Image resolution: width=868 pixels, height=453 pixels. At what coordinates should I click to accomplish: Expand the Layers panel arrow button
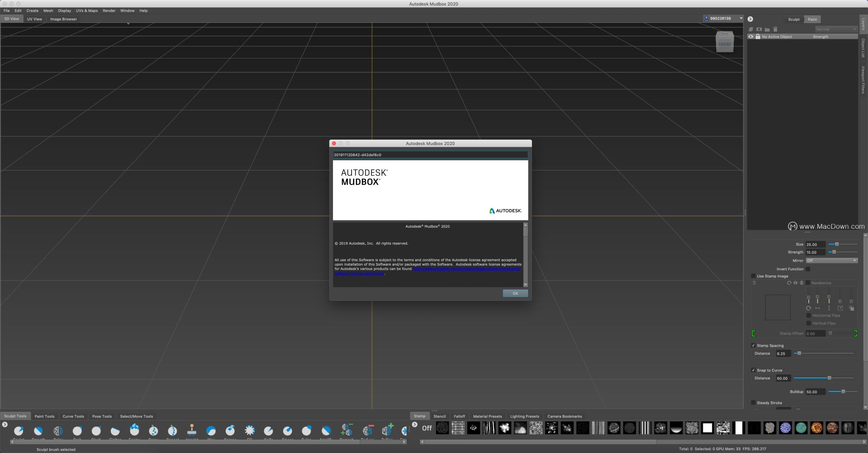pos(750,19)
